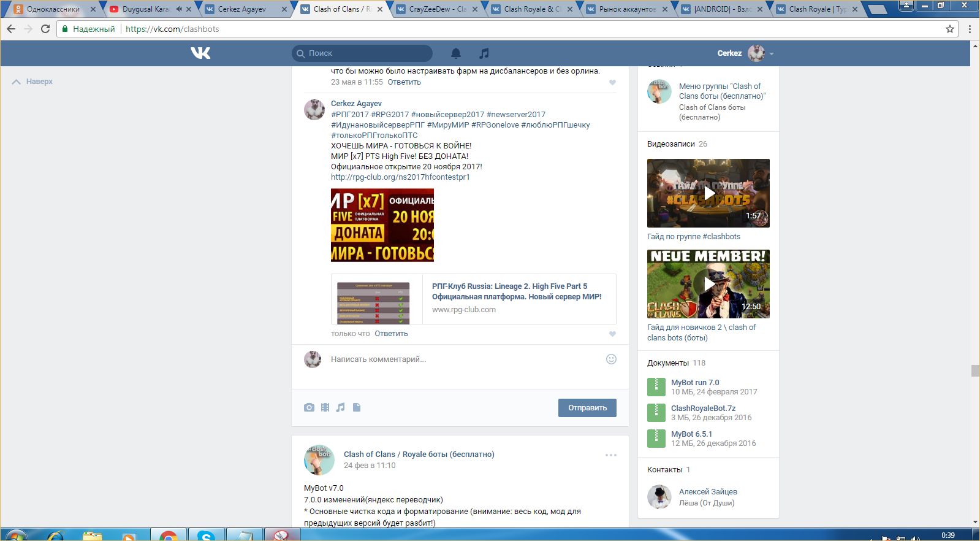Open the Clash of Clans / Royale боты post title
The height and width of the screenshot is (541, 980).
[x=419, y=455]
